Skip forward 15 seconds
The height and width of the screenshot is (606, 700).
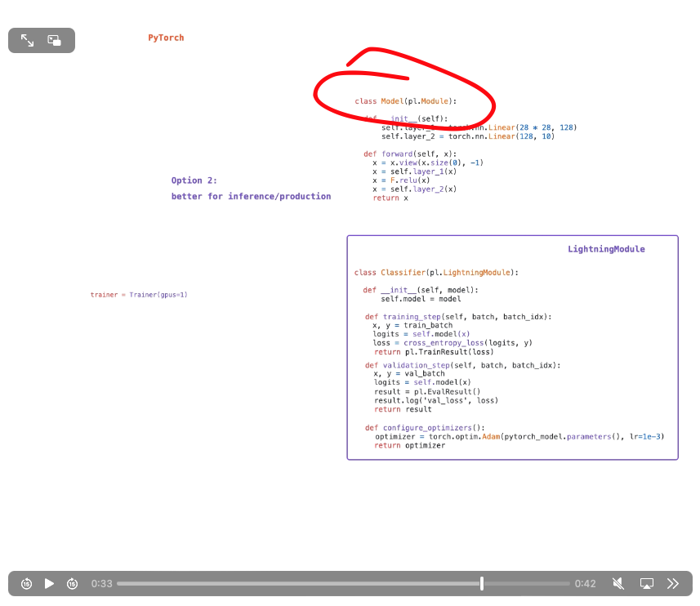73,583
